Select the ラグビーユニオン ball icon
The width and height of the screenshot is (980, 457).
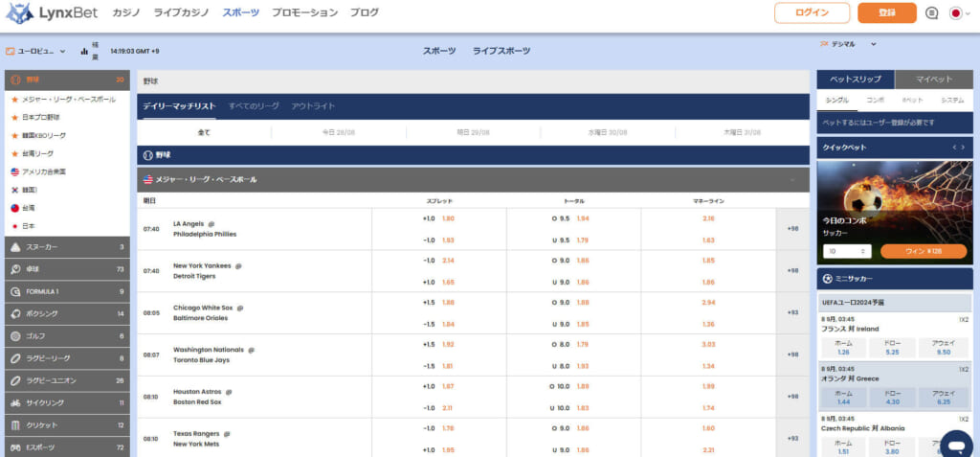pos(15,380)
